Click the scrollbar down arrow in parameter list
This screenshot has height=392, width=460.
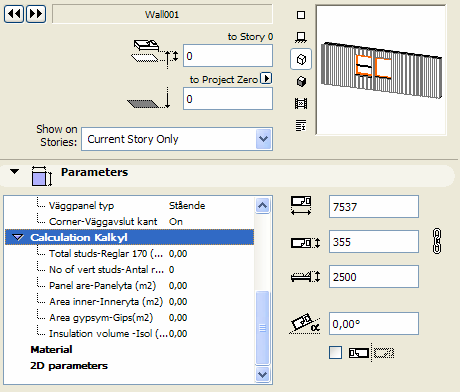[263, 374]
